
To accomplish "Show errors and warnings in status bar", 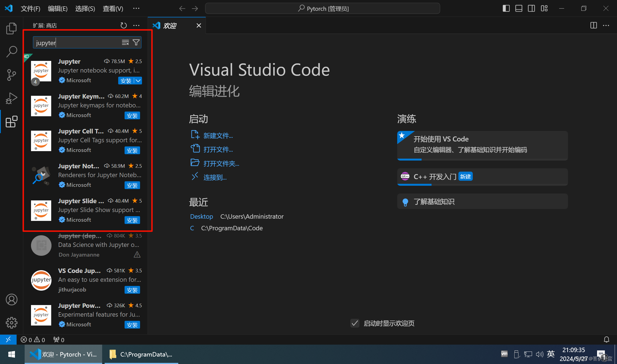I will pyautogui.click(x=33, y=340).
